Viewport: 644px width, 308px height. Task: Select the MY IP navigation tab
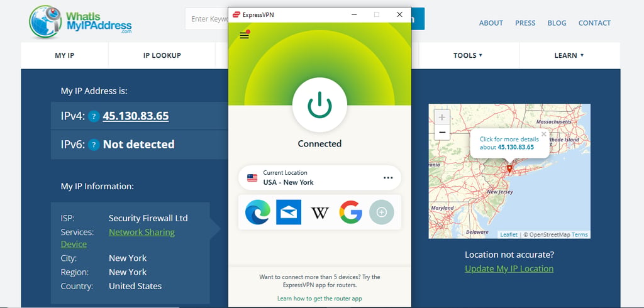tap(65, 55)
